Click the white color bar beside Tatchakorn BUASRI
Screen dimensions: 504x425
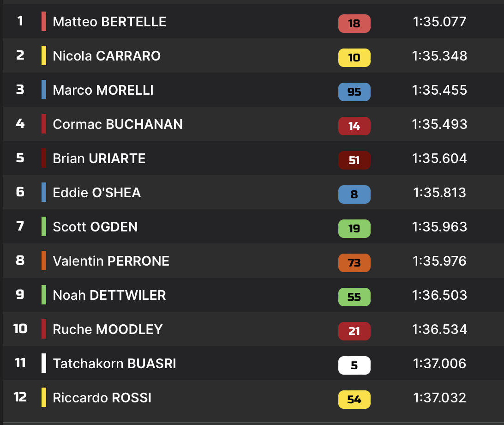click(44, 363)
